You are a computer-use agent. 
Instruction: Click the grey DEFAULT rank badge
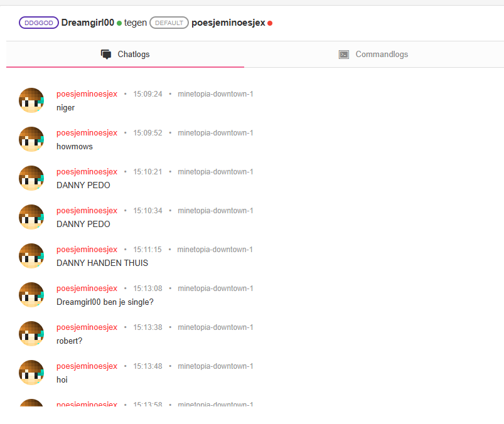click(x=169, y=23)
